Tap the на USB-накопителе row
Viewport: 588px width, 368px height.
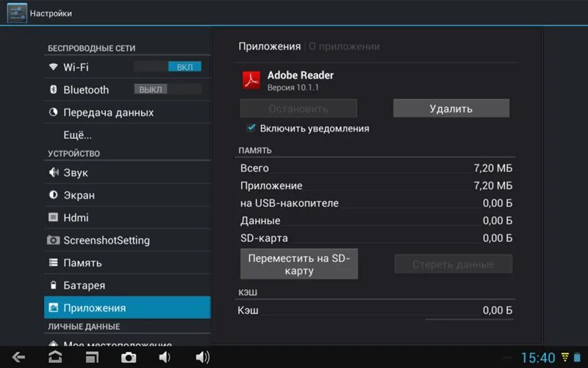376,203
